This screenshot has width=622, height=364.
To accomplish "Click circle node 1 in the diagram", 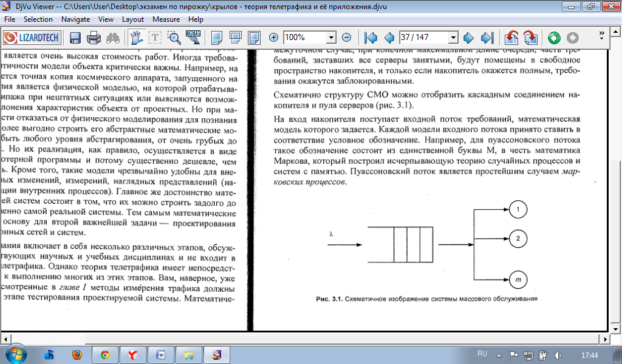I will pos(518,209).
